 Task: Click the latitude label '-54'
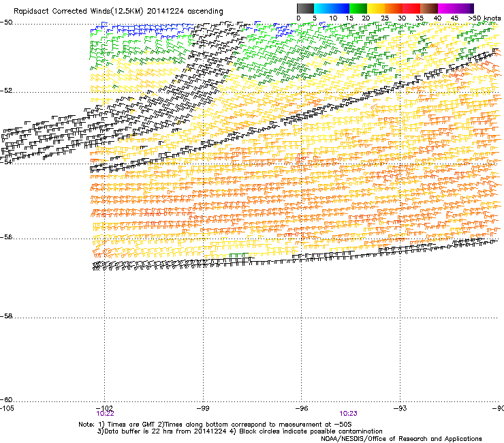(x=6, y=162)
